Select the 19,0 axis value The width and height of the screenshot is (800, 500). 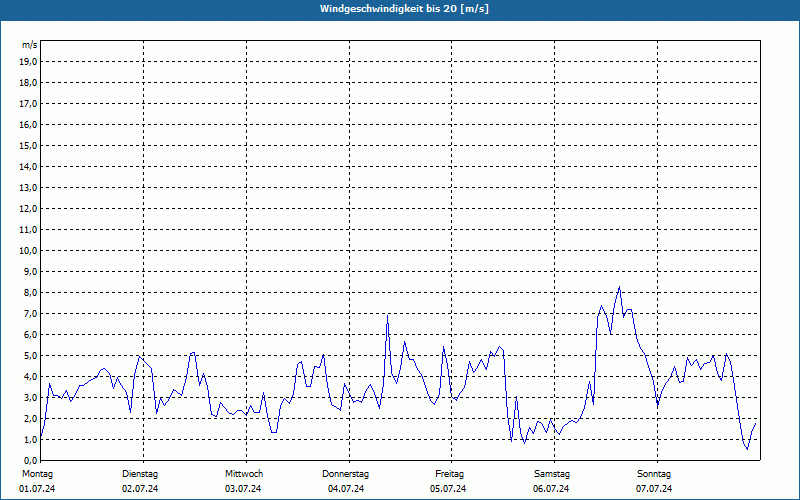pyautogui.click(x=28, y=62)
